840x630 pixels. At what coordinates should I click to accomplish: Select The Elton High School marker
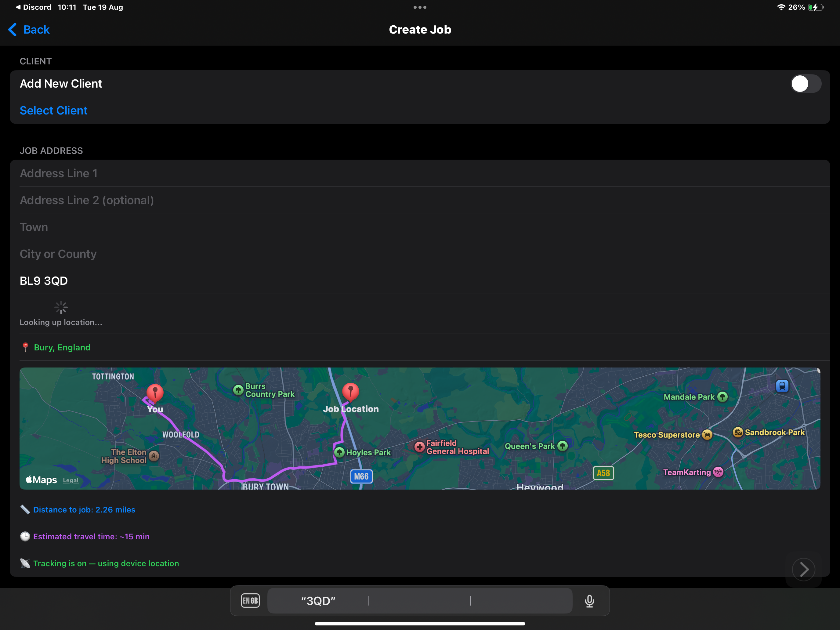click(154, 456)
